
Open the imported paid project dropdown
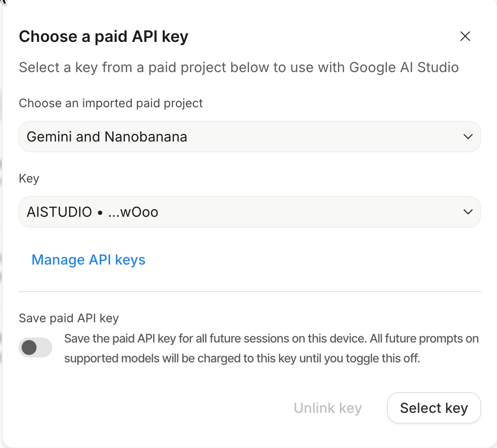pos(249,137)
